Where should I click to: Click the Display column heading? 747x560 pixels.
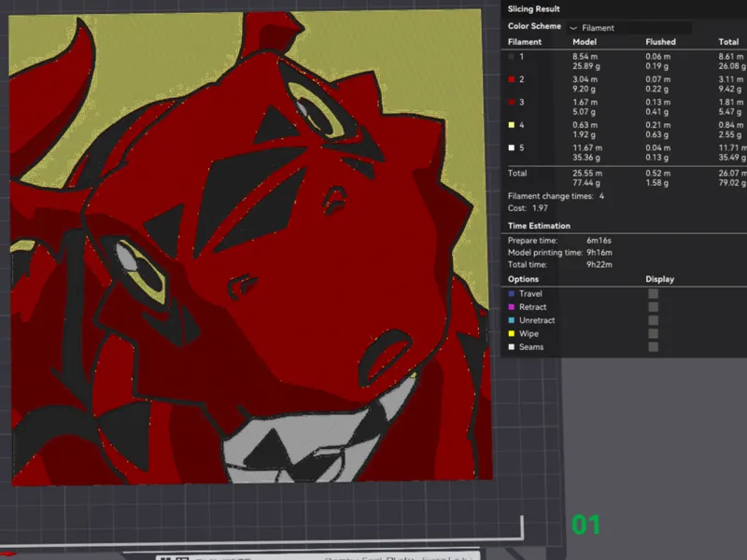(x=660, y=279)
